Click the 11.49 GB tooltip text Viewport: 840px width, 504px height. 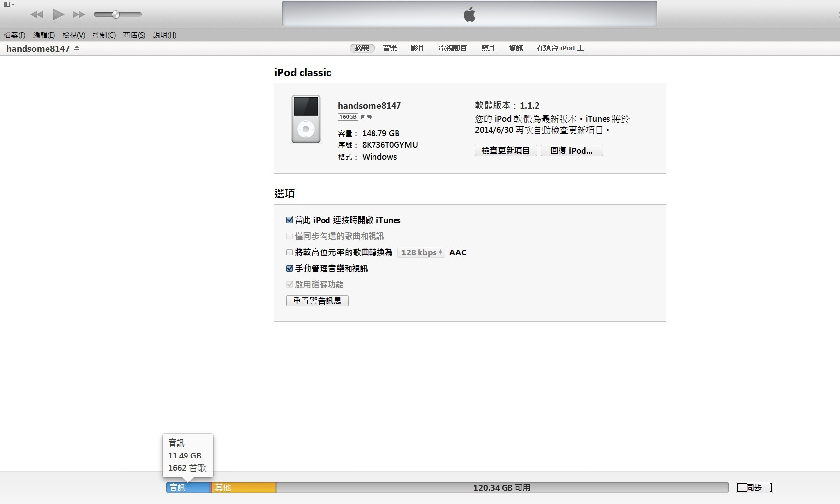point(185,456)
